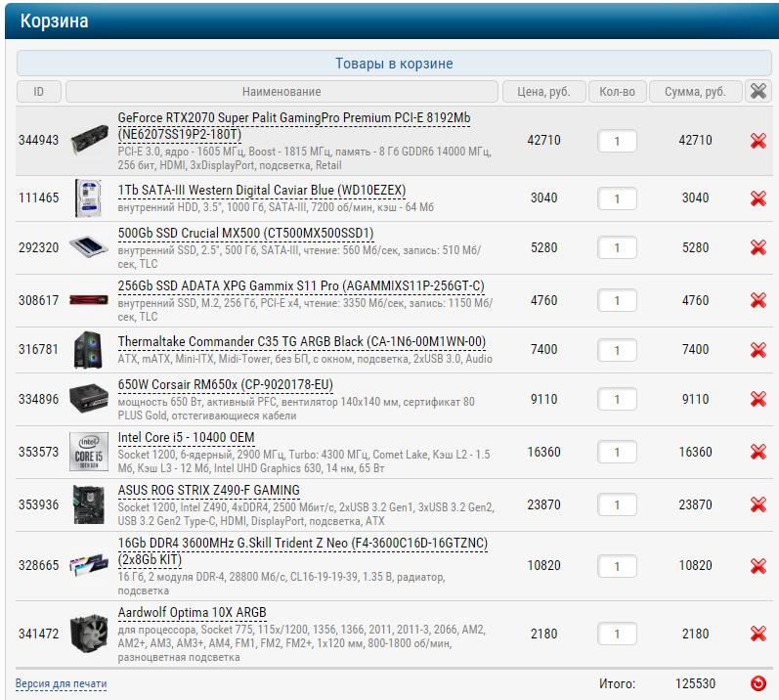779x700 pixels.
Task: Click the clear-all X icon in header
Action: (758, 92)
